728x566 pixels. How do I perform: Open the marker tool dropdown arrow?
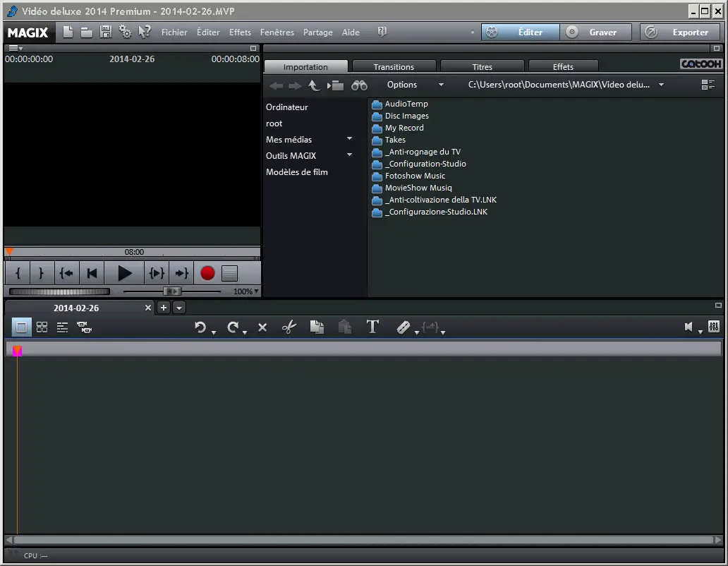[416, 332]
